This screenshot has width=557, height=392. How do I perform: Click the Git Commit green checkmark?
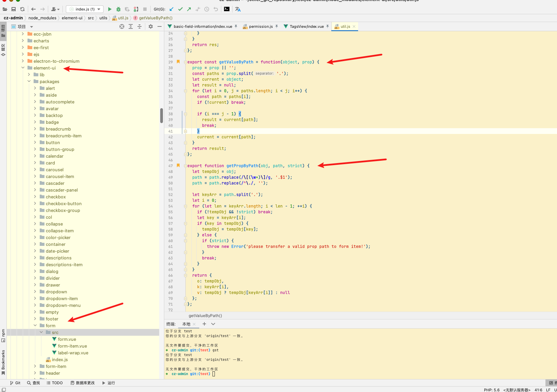[x=180, y=9]
